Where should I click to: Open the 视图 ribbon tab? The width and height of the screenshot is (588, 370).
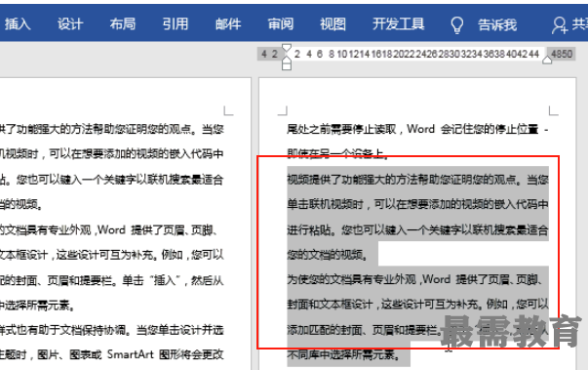(x=333, y=24)
